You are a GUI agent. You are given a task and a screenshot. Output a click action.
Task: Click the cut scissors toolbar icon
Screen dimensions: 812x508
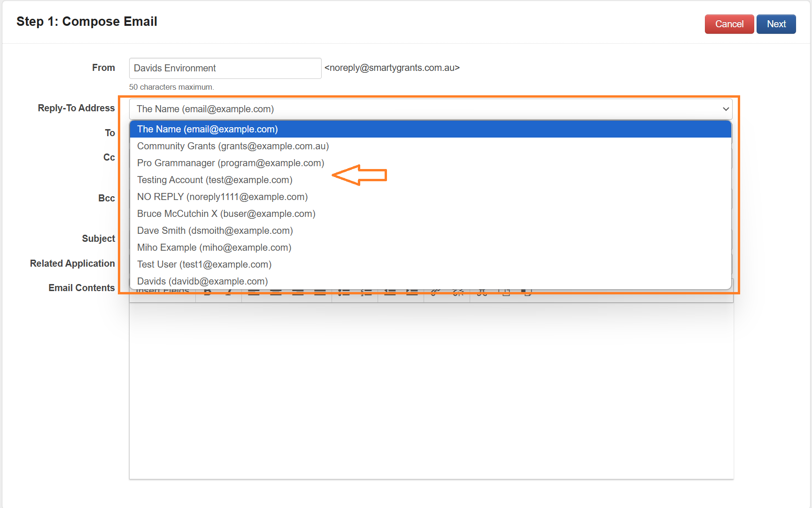click(482, 293)
